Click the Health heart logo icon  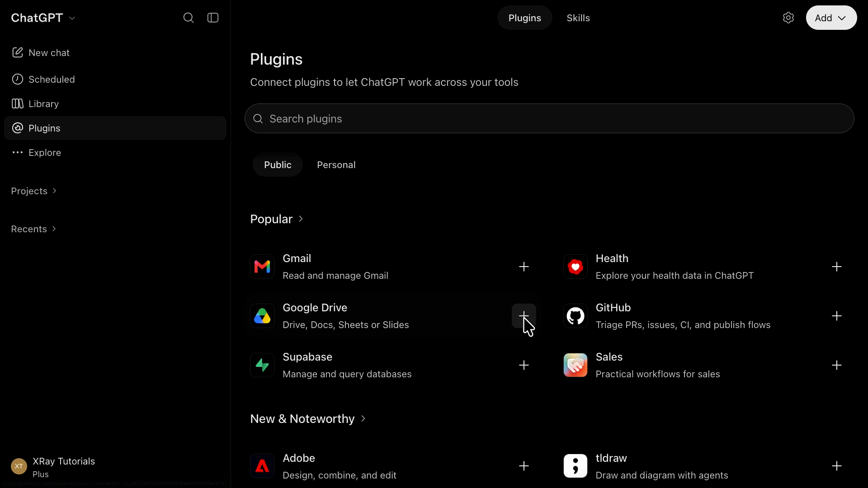[576, 267]
